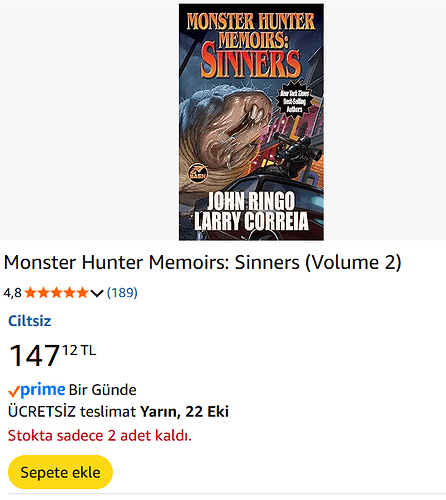Viewport: 446px width, 500px height.
Task: Click John Ringo's name on the cover
Action: [251, 201]
